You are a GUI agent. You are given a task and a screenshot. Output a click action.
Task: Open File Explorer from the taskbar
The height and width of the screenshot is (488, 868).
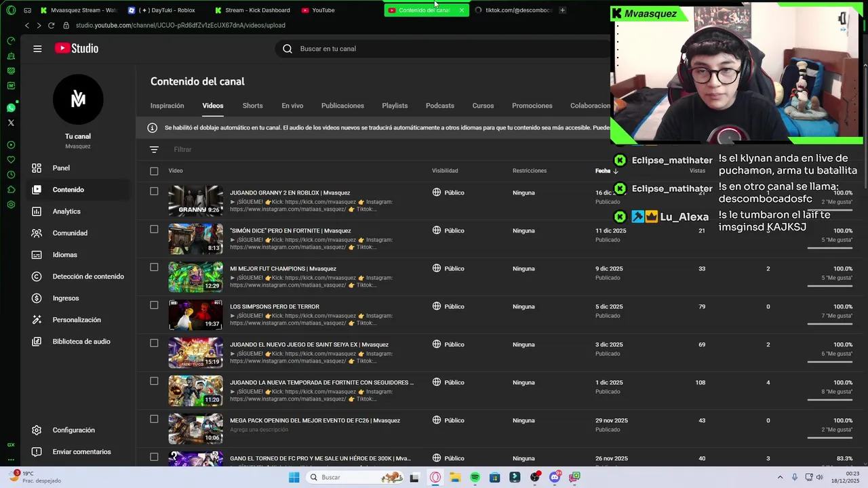pos(455,477)
